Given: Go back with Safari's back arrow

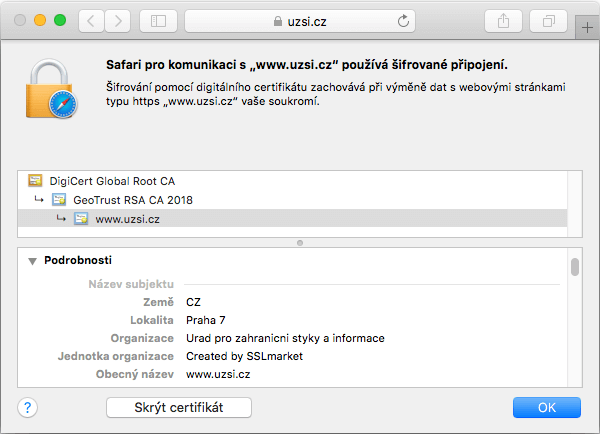Looking at the screenshot, I should pyautogui.click(x=91, y=21).
